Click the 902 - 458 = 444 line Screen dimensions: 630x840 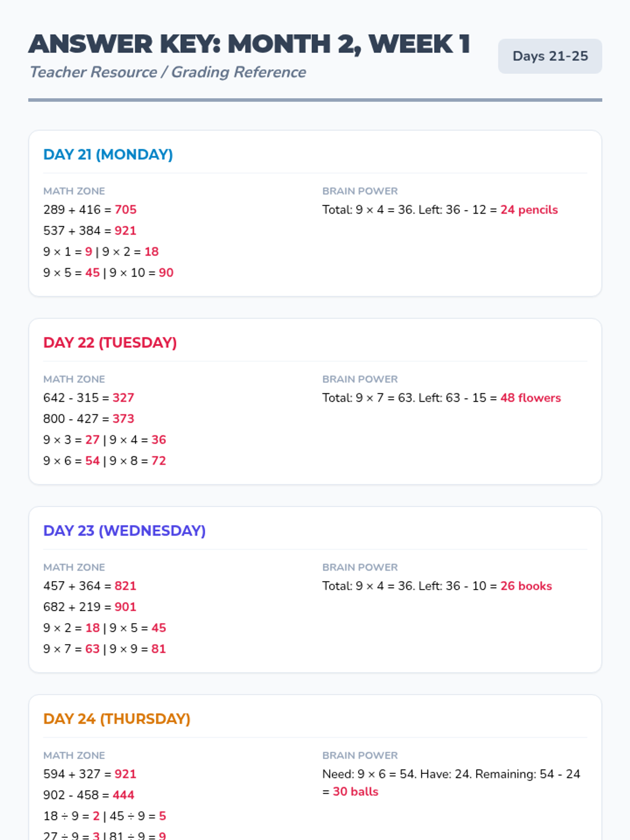[89, 794]
